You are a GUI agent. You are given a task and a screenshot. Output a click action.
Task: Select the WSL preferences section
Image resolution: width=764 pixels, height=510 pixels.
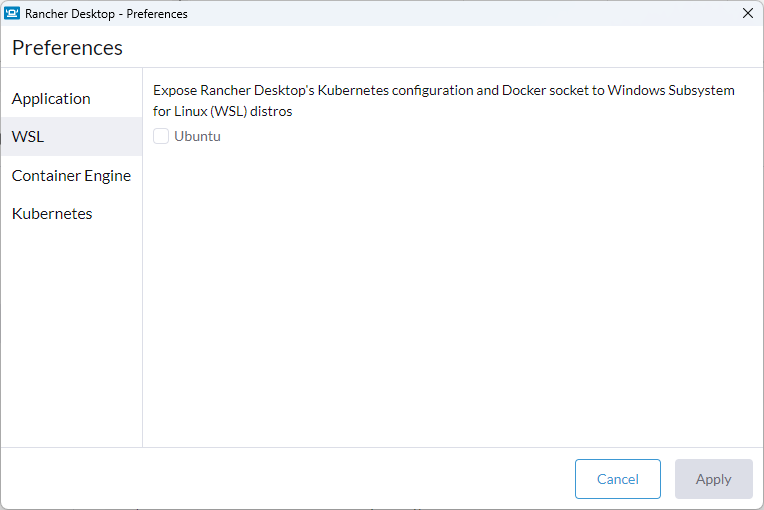pyautogui.click(x=71, y=136)
